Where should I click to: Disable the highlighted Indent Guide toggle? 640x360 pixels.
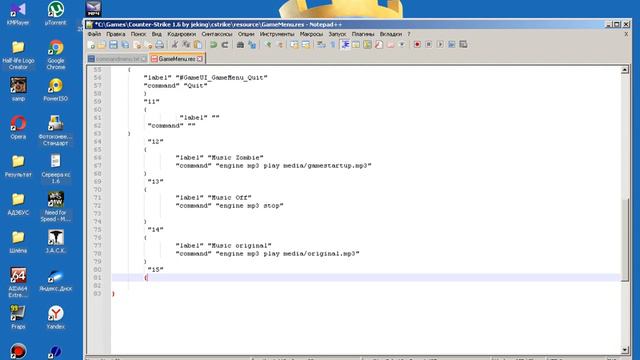tap(345, 45)
